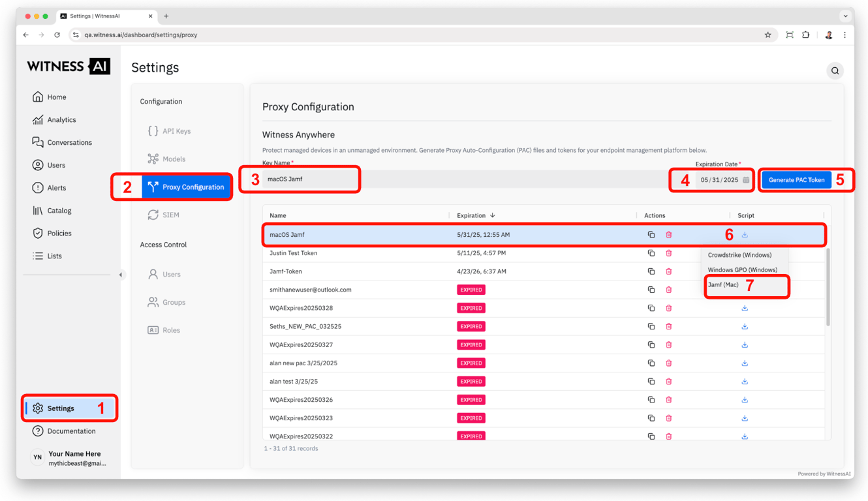Screen dimensions: 868x501
Task: Open script dropdown for WQAExpires20250328
Action: [745, 308]
